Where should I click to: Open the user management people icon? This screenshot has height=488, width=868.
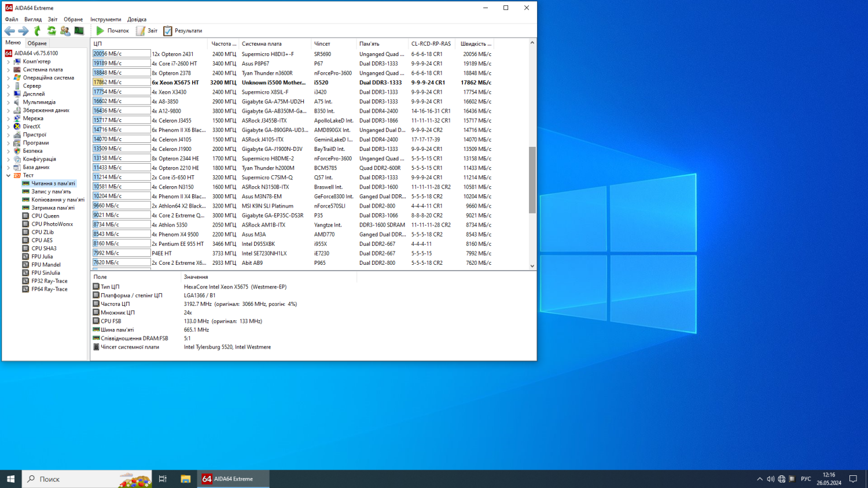click(65, 31)
